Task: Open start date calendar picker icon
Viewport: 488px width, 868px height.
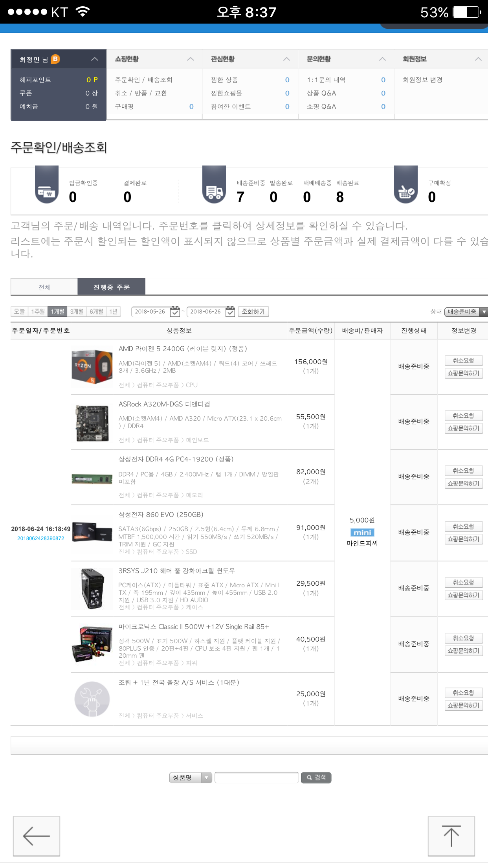Action: point(175,311)
